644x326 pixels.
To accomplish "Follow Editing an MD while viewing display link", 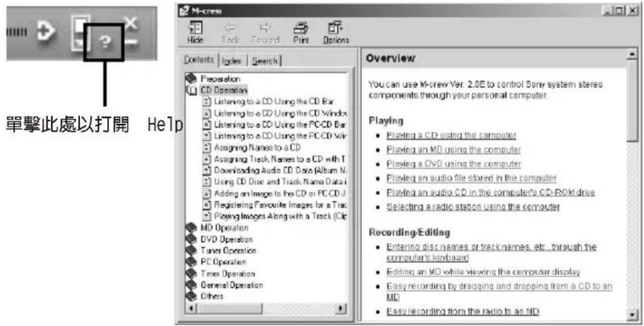I will point(483,272).
